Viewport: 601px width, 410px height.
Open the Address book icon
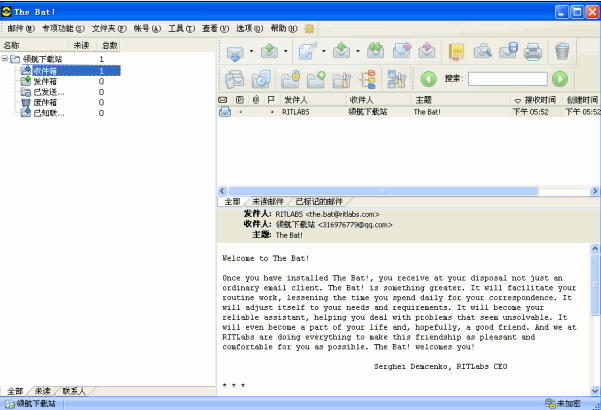coord(456,52)
